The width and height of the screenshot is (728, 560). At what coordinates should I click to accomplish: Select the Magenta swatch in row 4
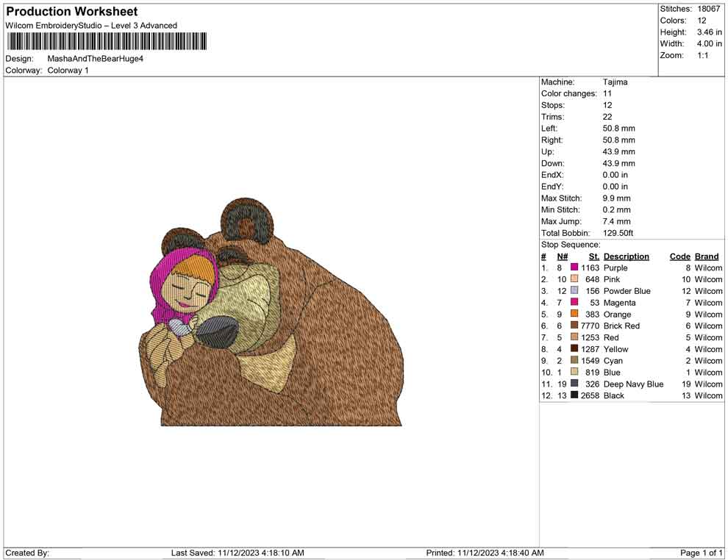[x=574, y=303]
